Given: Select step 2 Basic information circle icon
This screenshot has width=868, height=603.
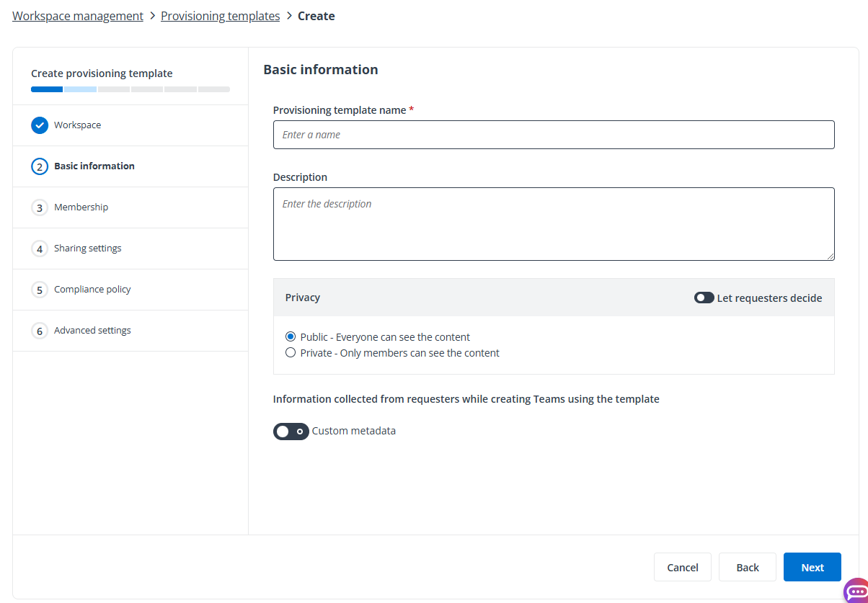Looking at the screenshot, I should click(x=40, y=166).
